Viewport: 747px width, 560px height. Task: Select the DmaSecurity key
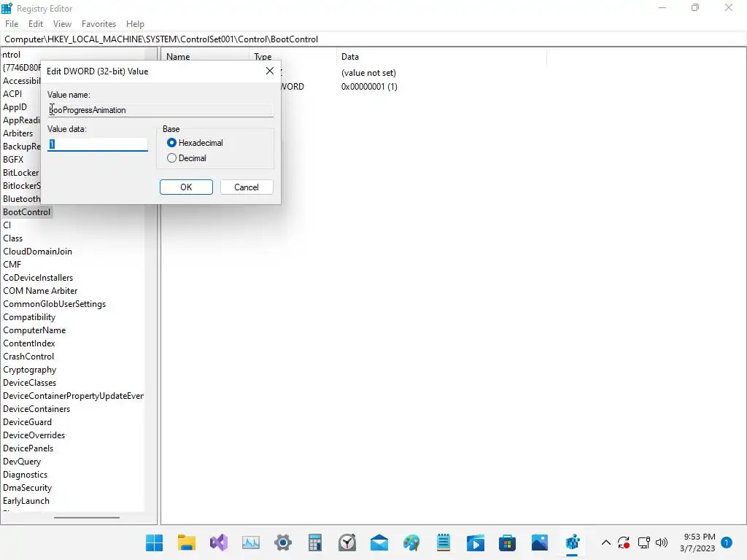point(27,488)
